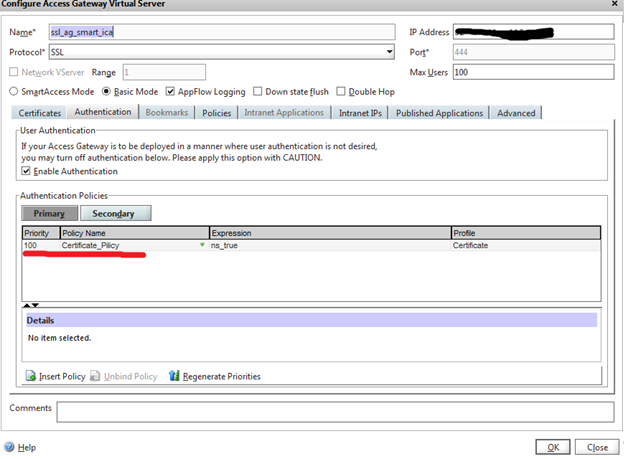Collapse the details pane using the up arrow
This screenshot has width=624, height=459.
27,305
